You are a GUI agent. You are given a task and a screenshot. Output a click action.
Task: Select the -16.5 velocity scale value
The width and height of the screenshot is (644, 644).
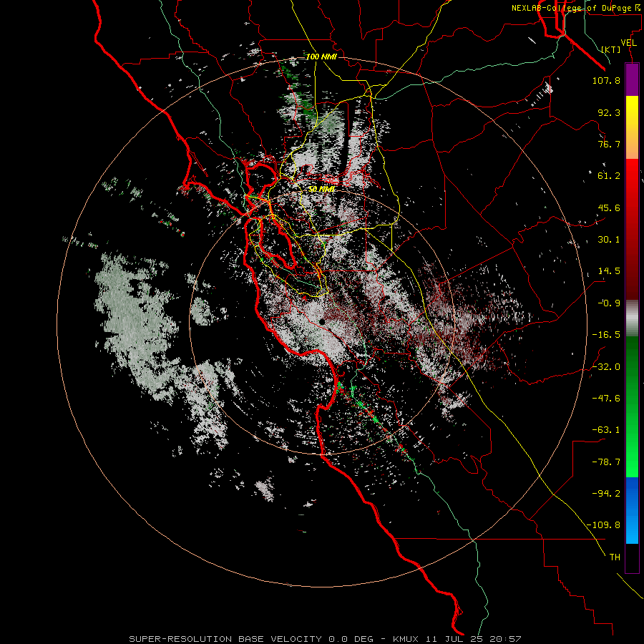(606, 335)
